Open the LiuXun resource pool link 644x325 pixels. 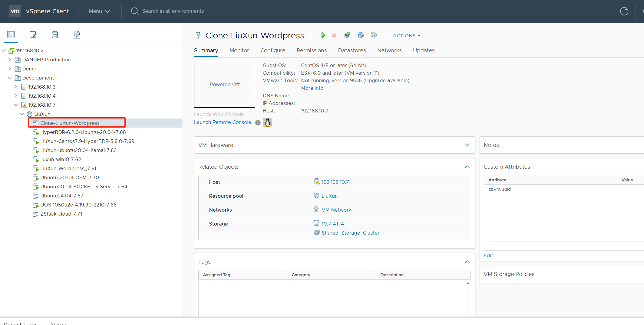click(329, 196)
